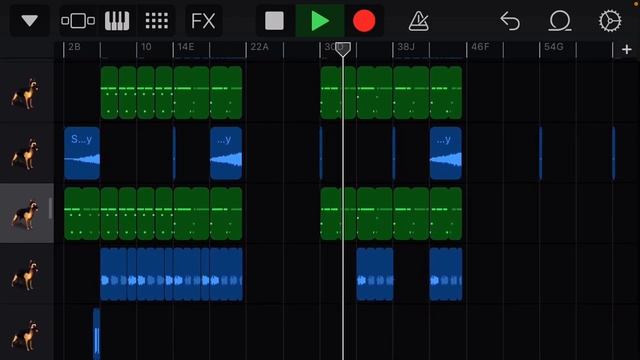The height and width of the screenshot is (360, 640).
Task: Open the live loops grid
Action: (x=157, y=20)
